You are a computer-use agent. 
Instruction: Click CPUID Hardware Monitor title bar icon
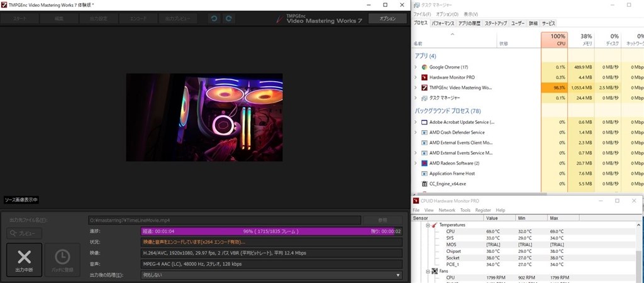point(416,201)
